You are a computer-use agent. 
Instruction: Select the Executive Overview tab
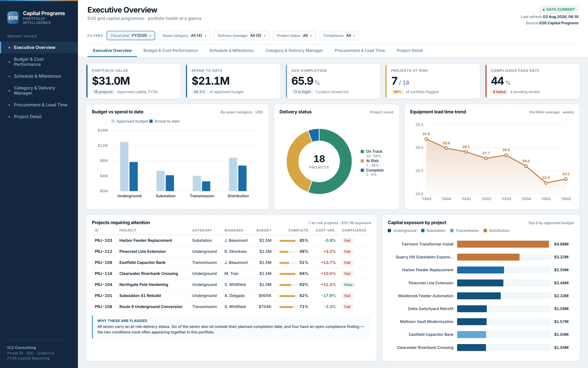coord(112,50)
